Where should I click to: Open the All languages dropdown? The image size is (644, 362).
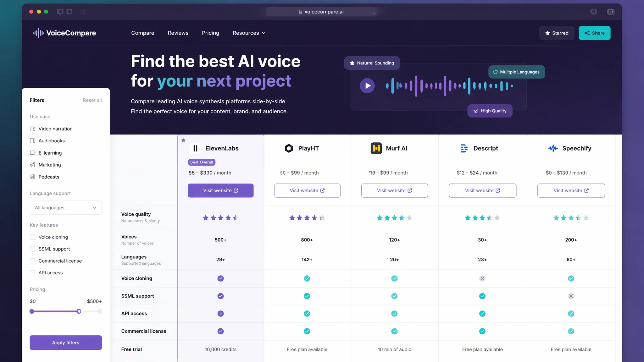click(x=66, y=208)
